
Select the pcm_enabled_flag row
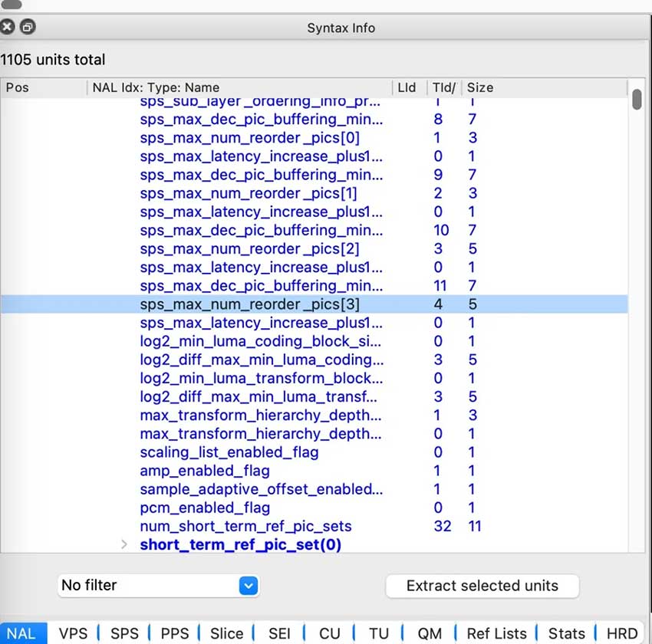205,508
